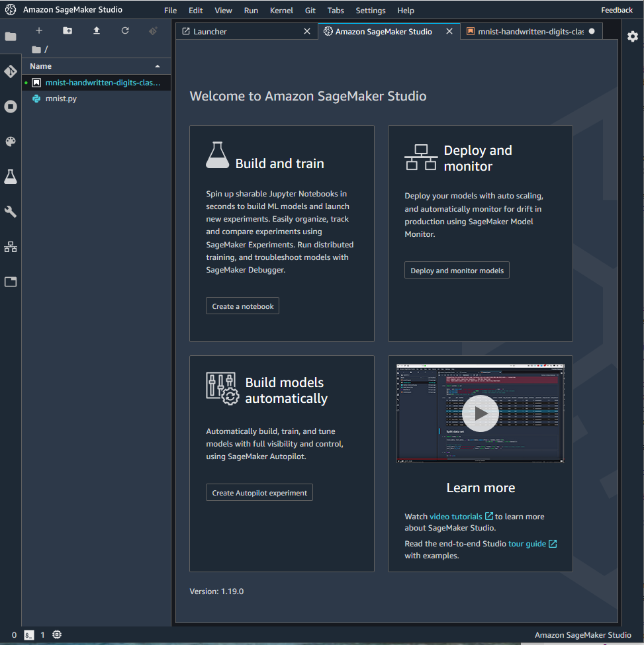
Task: Click Deploy and monitor models button
Action: point(457,271)
